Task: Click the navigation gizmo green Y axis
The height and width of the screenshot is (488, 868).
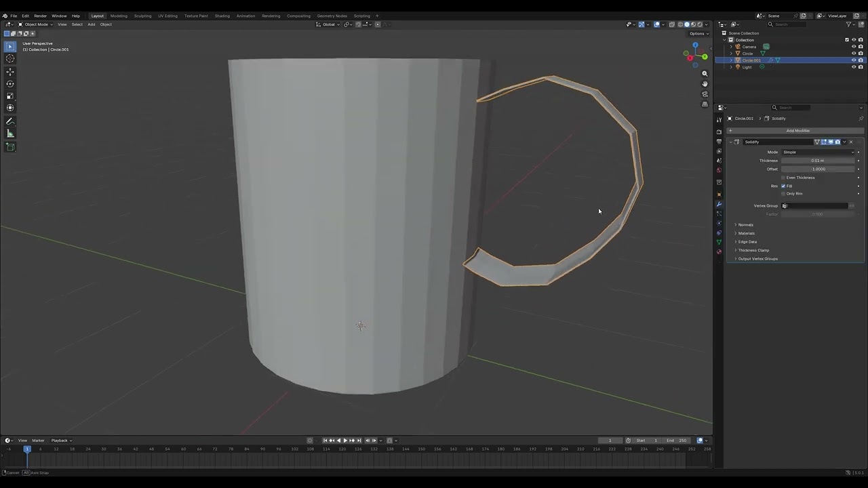Action: (x=705, y=57)
